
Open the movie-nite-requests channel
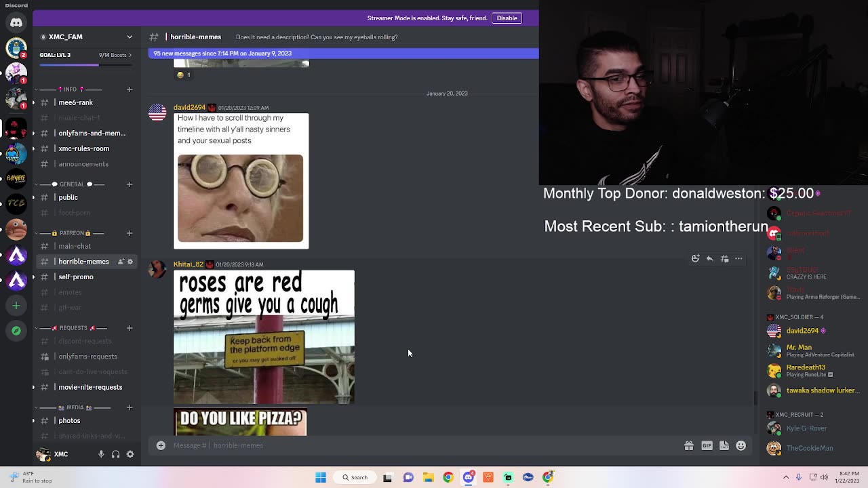86,387
